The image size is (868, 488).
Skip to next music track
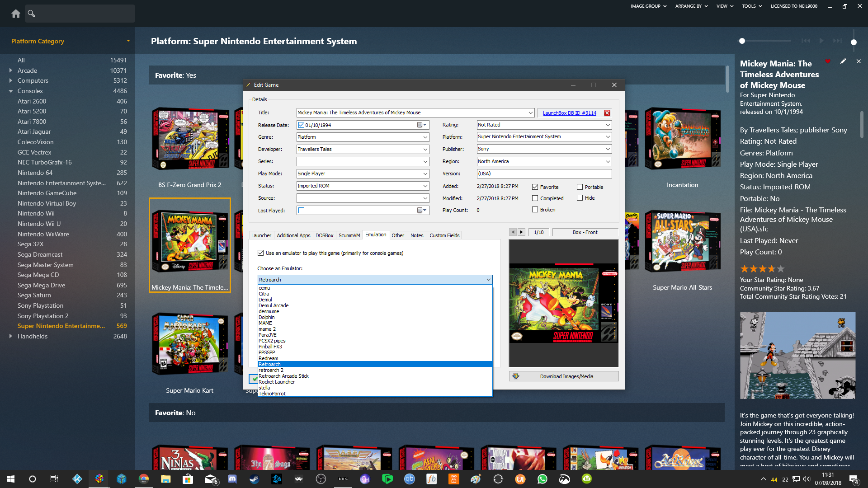(837, 41)
